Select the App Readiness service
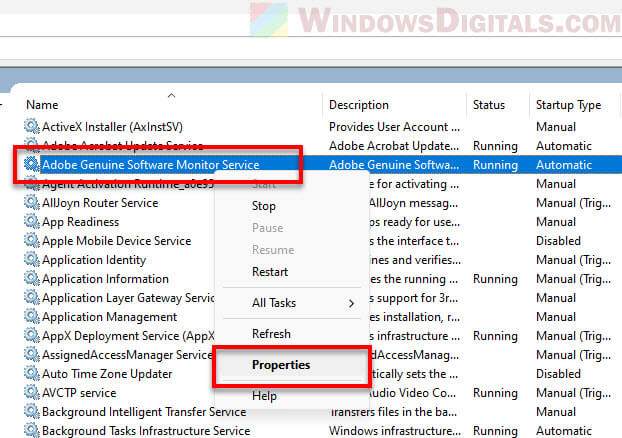Screen dimensions: 622x438 tap(81, 222)
